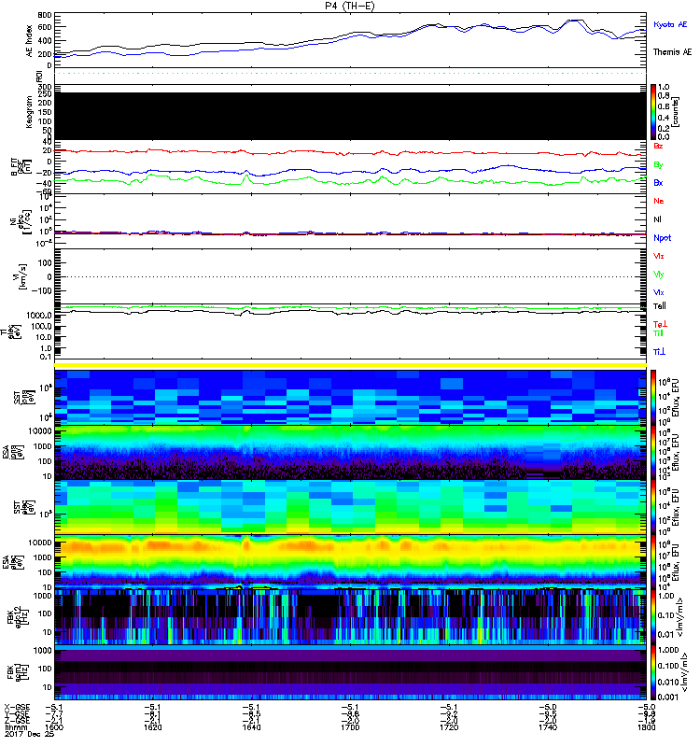Click the Keogram counts color bar
The width and height of the screenshot is (700, 747).
[x=653, y=112]
